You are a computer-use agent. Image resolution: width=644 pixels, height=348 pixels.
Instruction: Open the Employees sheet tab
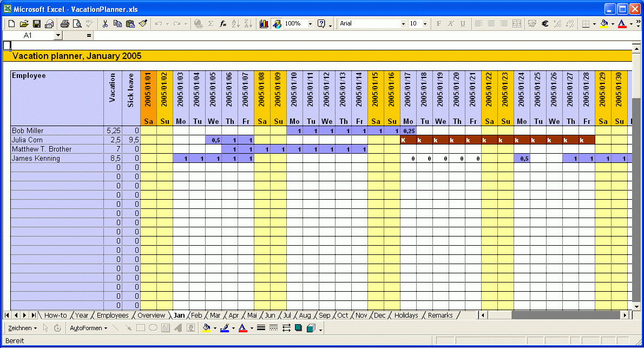point(113,316)
